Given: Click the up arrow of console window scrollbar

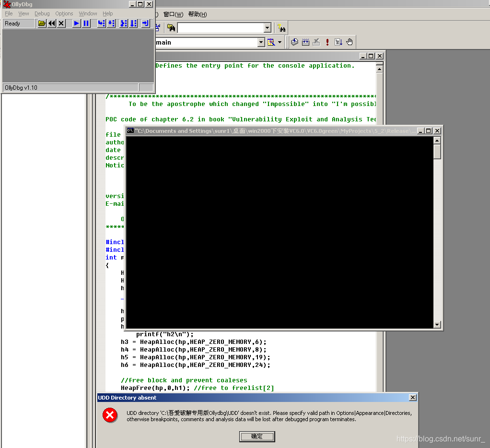Looking at the screenshot, I should coord(437,141).
